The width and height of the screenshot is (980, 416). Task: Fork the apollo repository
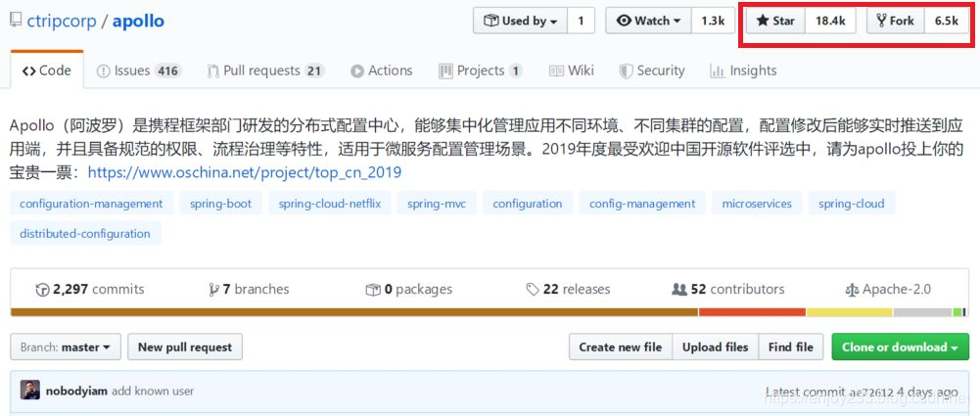pos(895,21)
